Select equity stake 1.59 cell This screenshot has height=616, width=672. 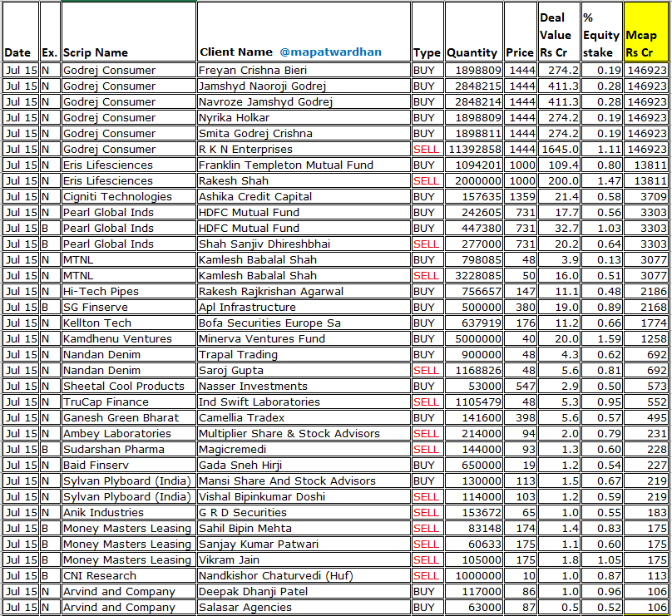pyautogui.click(x=602, y=339)
